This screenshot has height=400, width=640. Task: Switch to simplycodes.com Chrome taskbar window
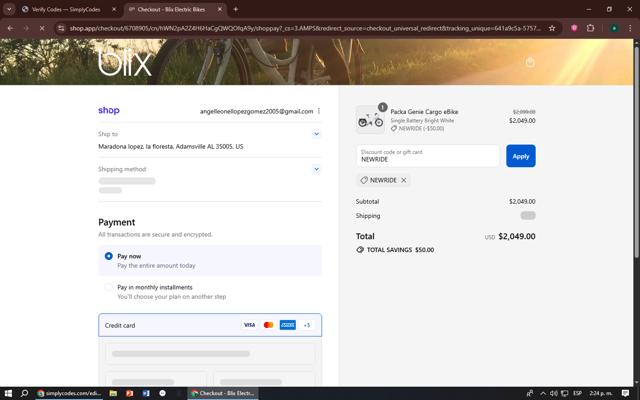point(69,393)
